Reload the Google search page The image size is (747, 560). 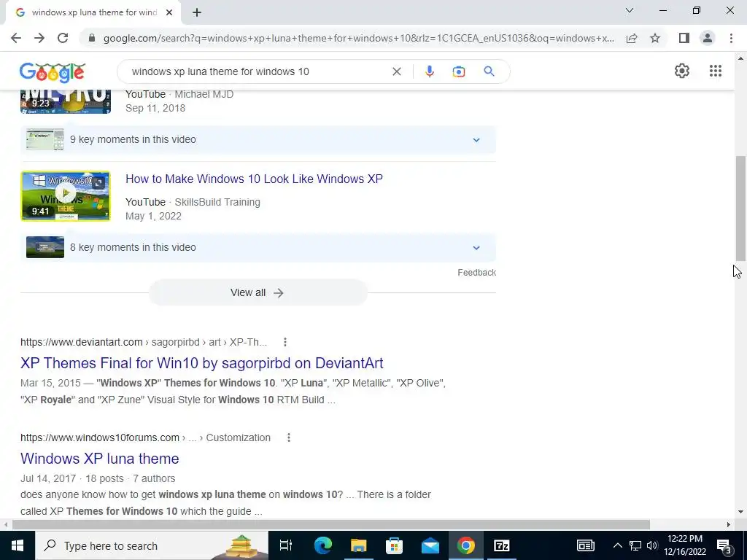tap(63, 38)
